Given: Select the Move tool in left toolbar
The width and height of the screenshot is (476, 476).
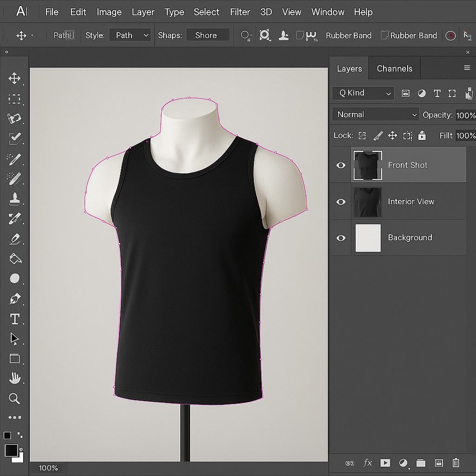Looking at the screenshot, I should point(14,78).
